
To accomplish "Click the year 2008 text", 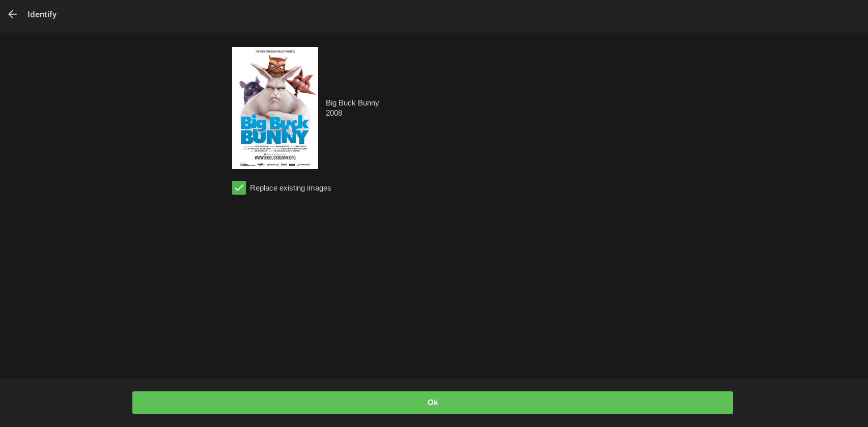I will tap(334, 113).
